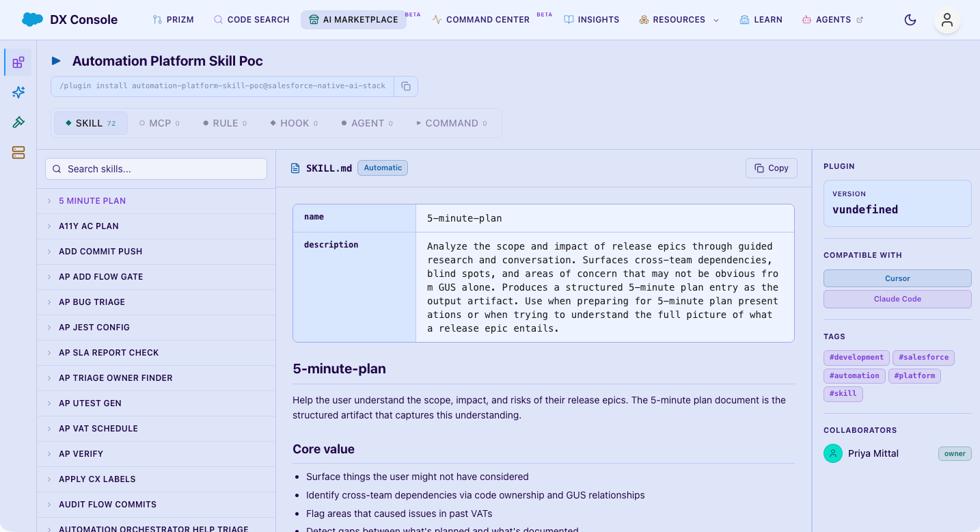Screen dimensions: 980x532
Task: Open the Resources dropdown menu
Action: coord(679,20)
